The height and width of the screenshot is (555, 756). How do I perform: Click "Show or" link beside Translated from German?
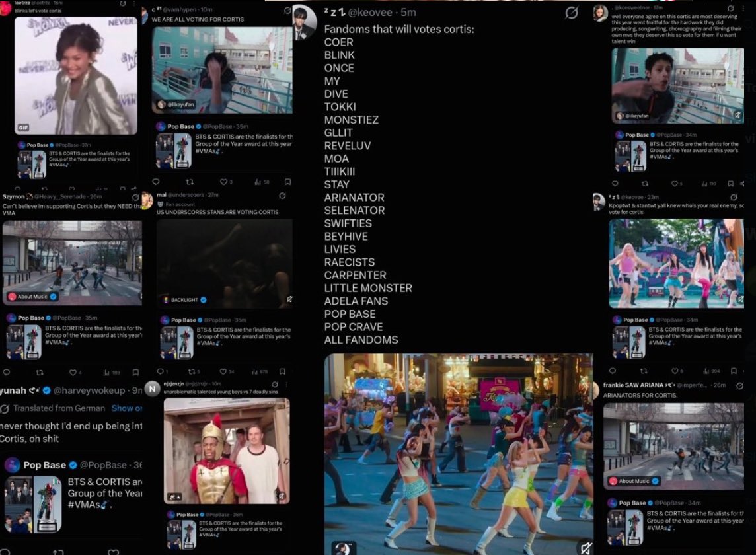(x=127, y=408)
